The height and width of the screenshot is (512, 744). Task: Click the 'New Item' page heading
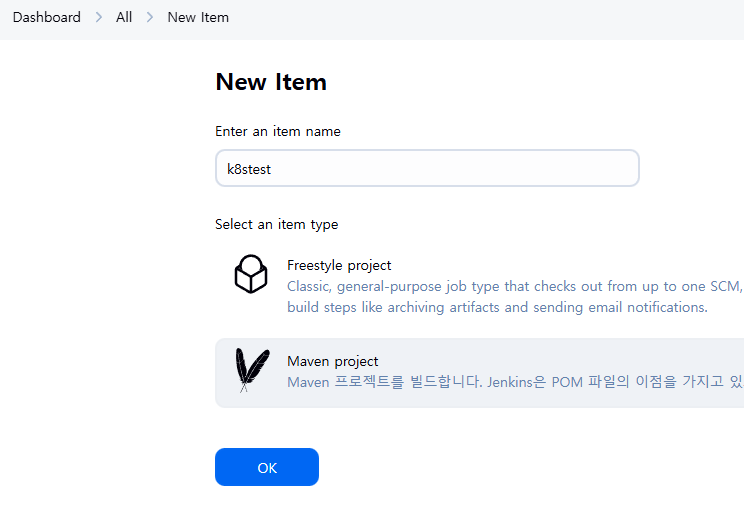271,82
